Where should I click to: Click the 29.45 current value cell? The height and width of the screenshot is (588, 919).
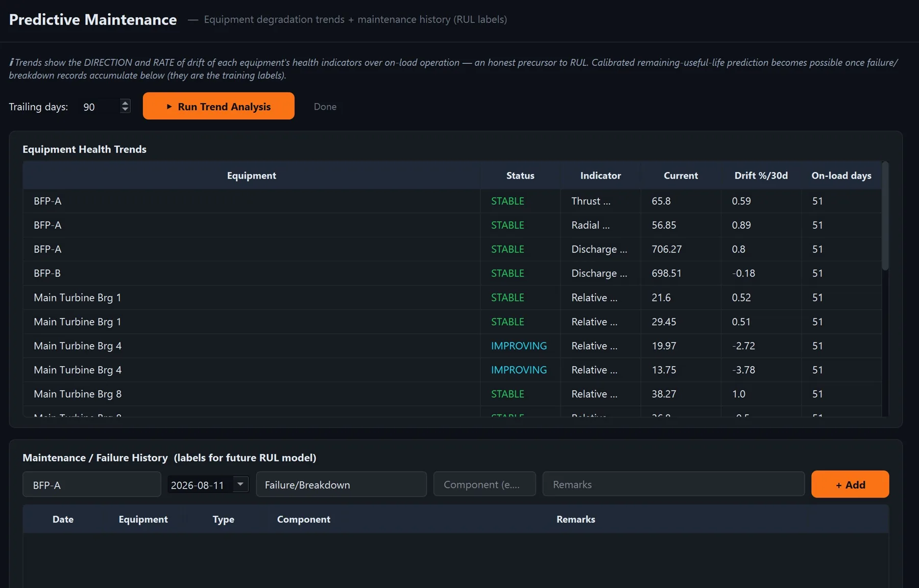(681, 322)
